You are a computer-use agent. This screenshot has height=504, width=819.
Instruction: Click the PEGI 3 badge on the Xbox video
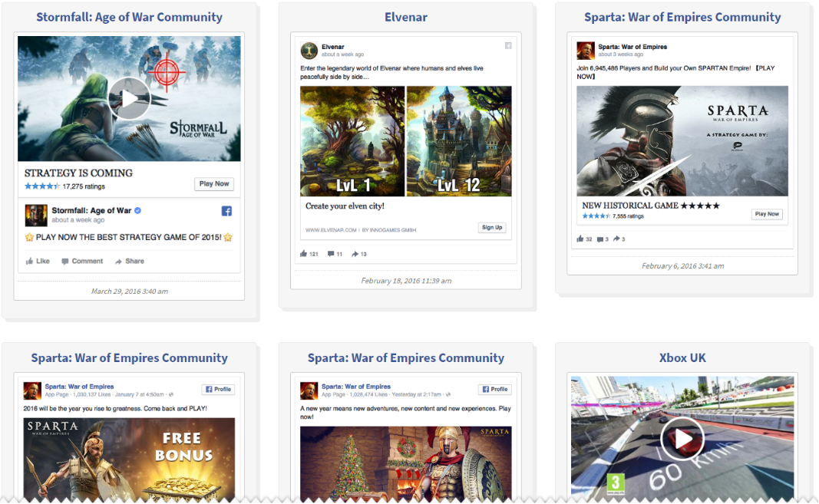pos(616,483)
